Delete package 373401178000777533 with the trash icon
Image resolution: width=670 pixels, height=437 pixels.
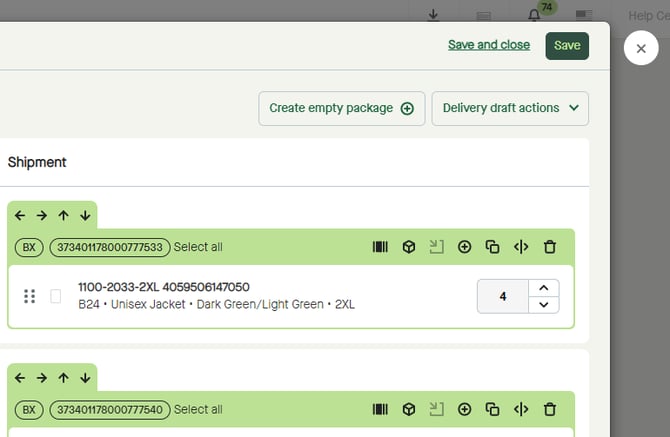[x=549, y=247]
